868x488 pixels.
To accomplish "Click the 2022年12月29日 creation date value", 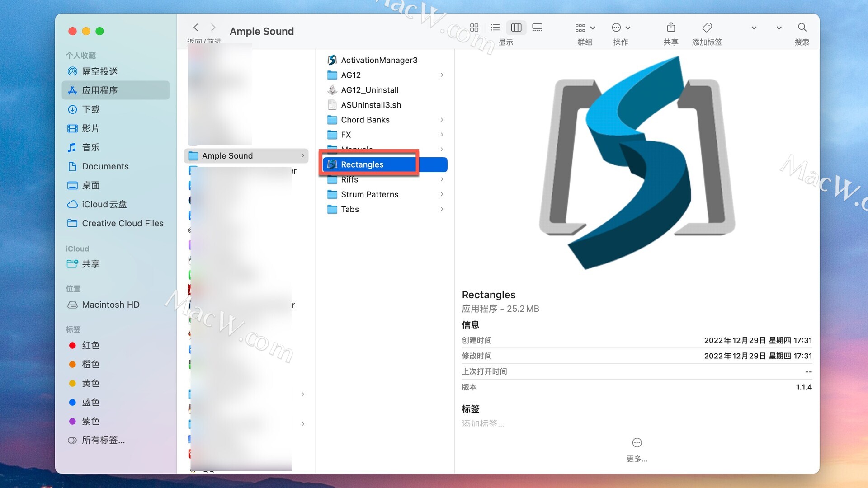I will tap(758, 340).
